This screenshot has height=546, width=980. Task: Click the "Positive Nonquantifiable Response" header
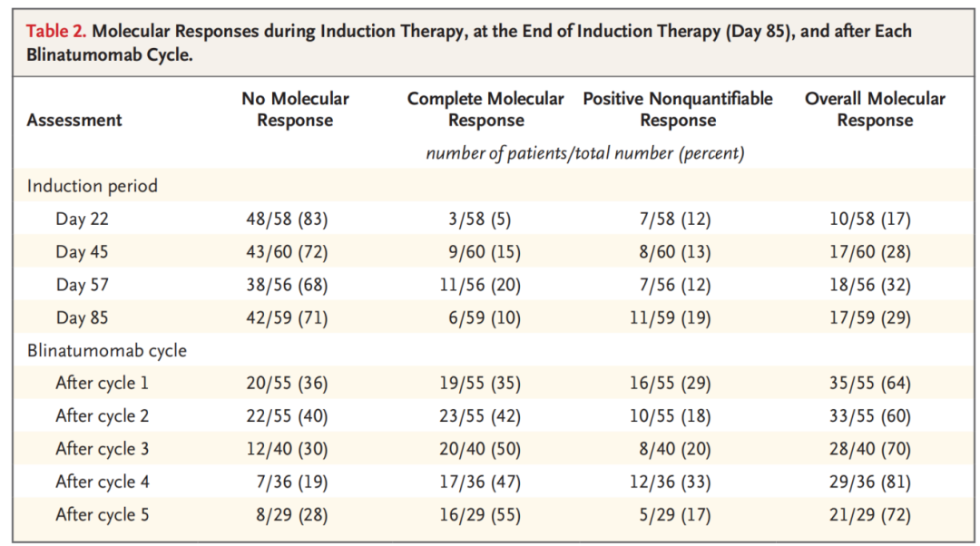[x=677, y=110]
